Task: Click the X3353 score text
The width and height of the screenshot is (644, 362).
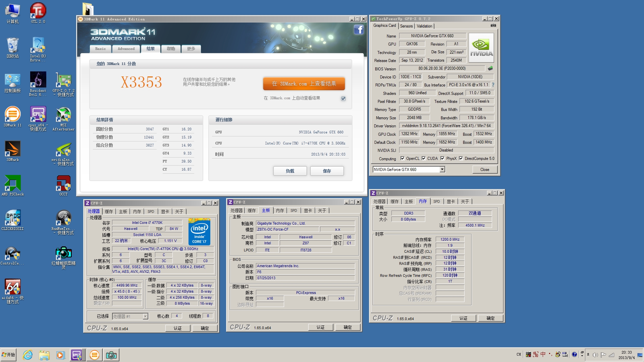Action: [141, 82]
